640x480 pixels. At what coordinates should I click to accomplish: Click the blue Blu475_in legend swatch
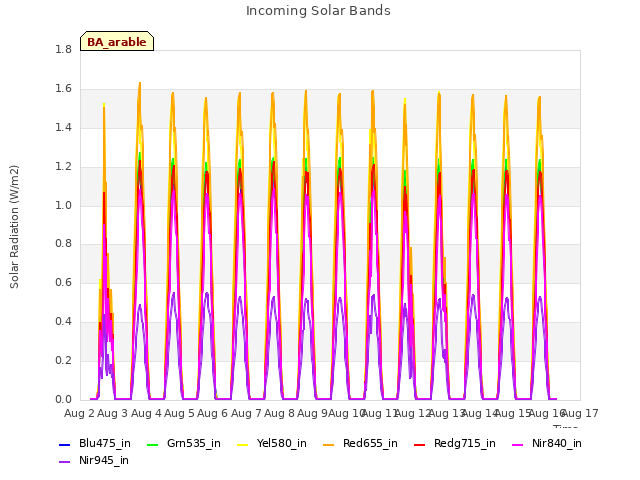click(x=65, y=444)
